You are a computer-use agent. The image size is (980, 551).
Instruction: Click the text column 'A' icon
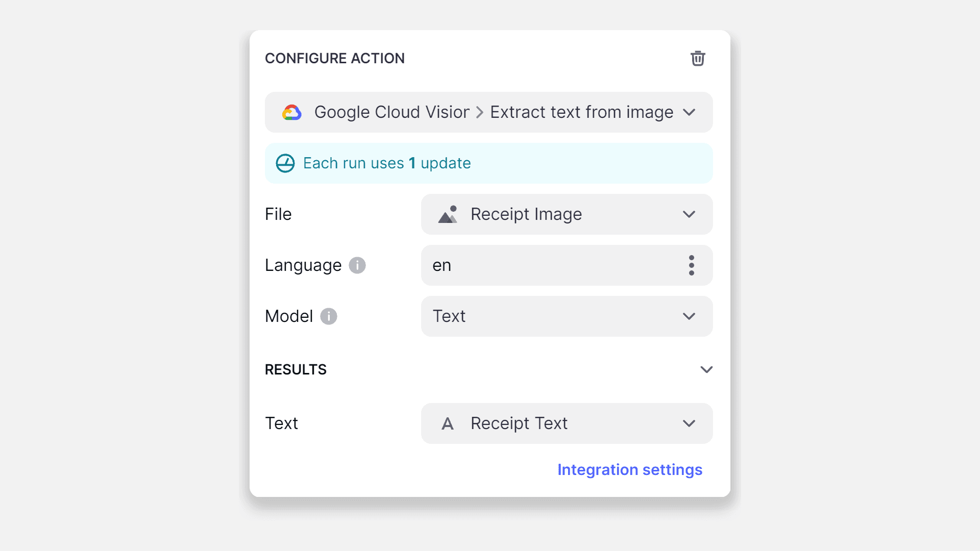448,423
